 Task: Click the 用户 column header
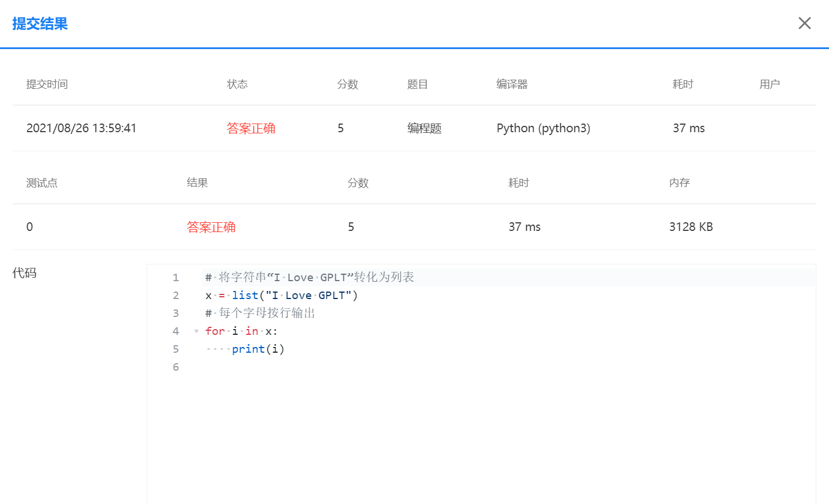[770, 84]
